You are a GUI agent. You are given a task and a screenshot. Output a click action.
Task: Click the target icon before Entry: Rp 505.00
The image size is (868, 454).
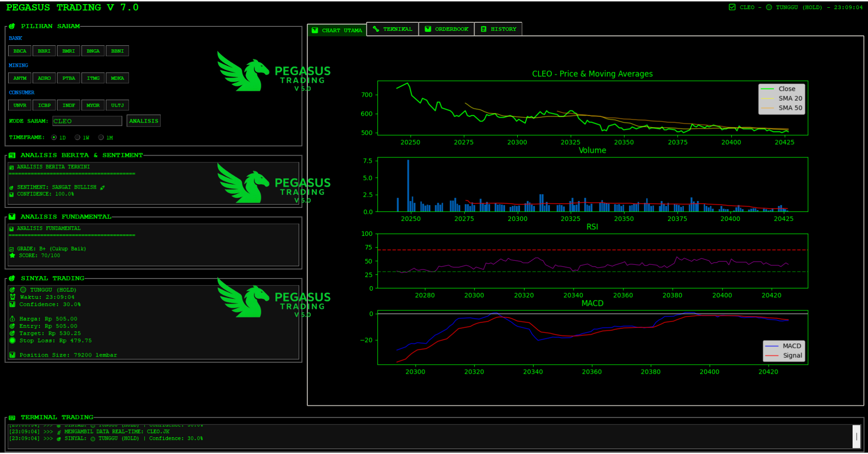coord(12,326)
